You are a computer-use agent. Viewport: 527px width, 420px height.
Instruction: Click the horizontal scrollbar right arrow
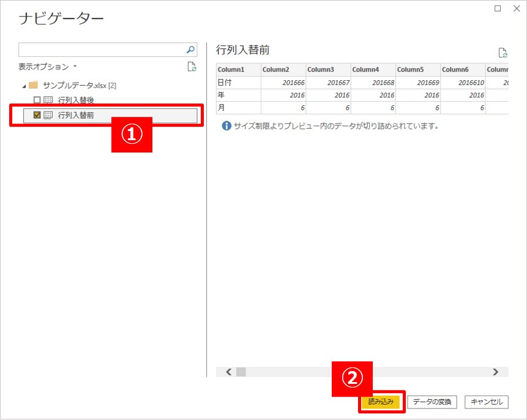(495, 372)
